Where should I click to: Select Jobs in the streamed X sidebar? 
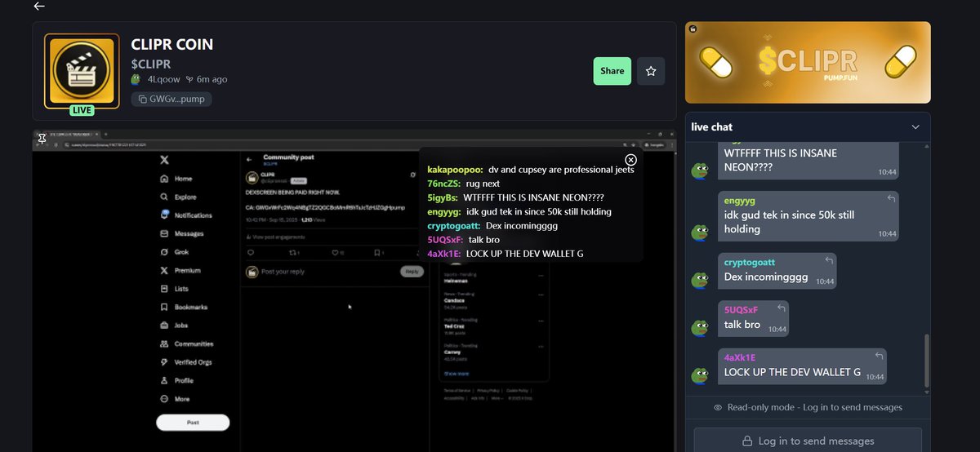174,326
